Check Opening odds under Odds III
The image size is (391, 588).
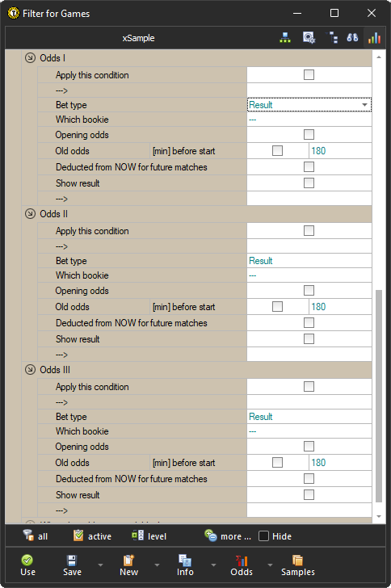click(309, 446)
